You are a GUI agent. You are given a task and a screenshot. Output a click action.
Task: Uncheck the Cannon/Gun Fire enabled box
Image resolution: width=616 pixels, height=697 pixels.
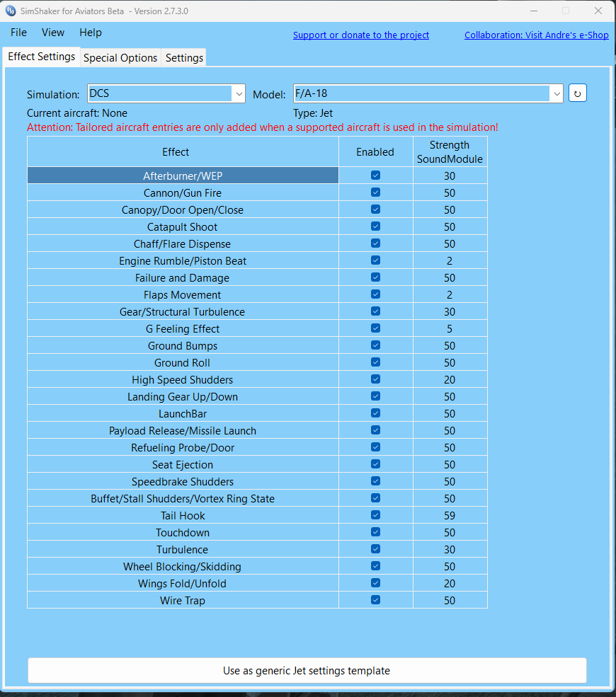click(x=375, y=192)
